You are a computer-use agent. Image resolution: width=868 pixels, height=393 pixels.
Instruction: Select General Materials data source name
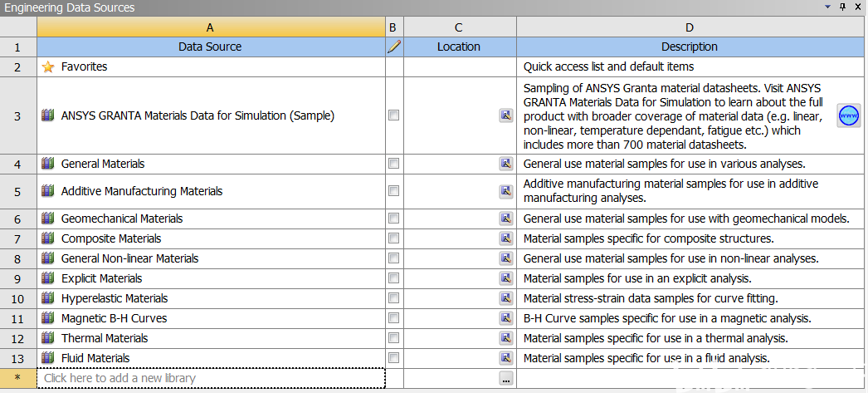click(x=103, y=164)
